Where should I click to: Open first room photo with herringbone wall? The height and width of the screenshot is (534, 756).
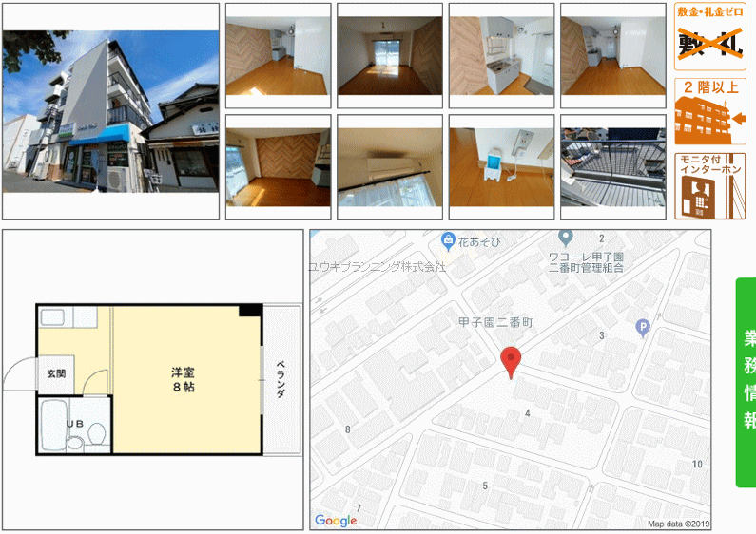click(x=278, y=56)
